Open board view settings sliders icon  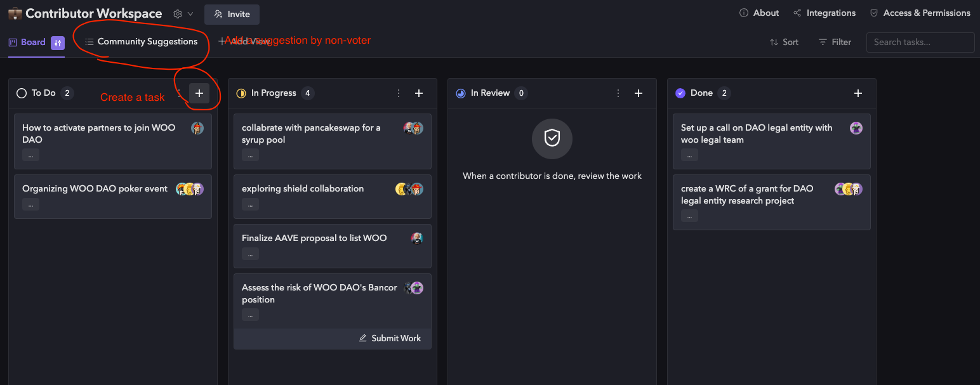58,42
